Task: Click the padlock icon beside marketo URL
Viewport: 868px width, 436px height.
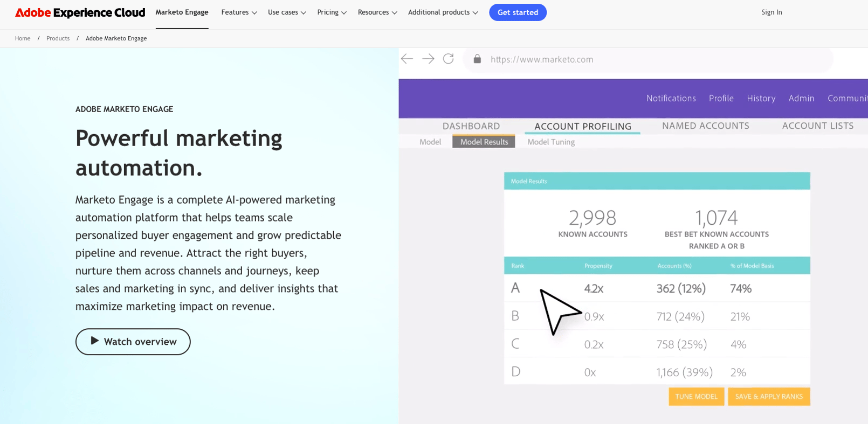Action: (477, 59)
